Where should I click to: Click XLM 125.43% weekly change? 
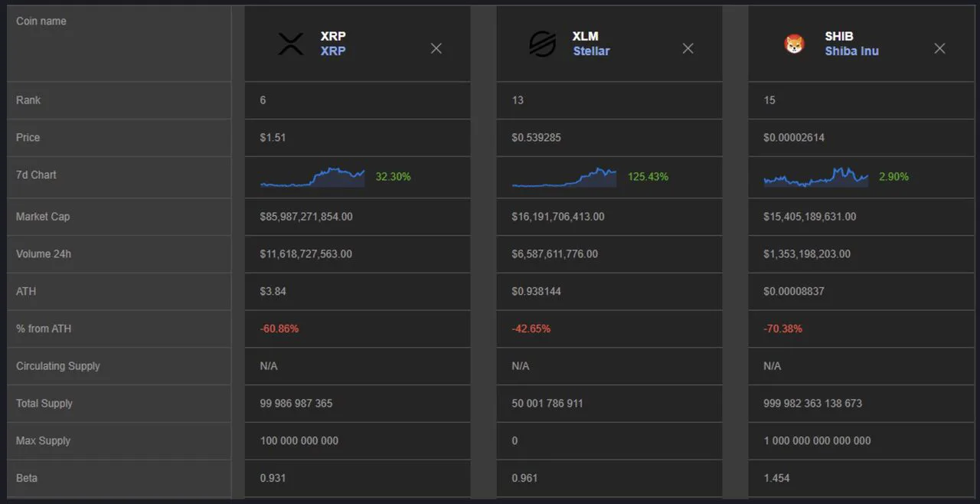point(648,177)
